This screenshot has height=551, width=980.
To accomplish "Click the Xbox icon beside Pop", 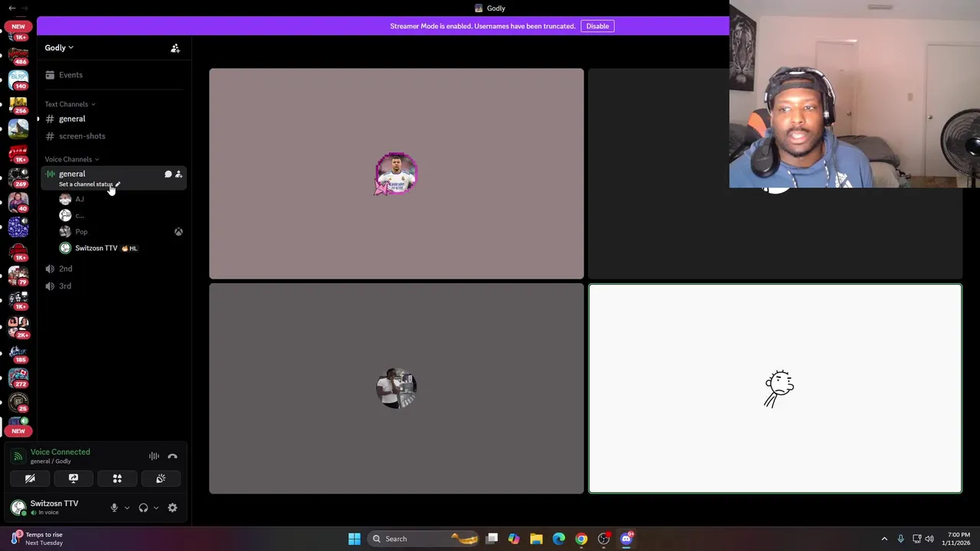I will pos(178,232).
